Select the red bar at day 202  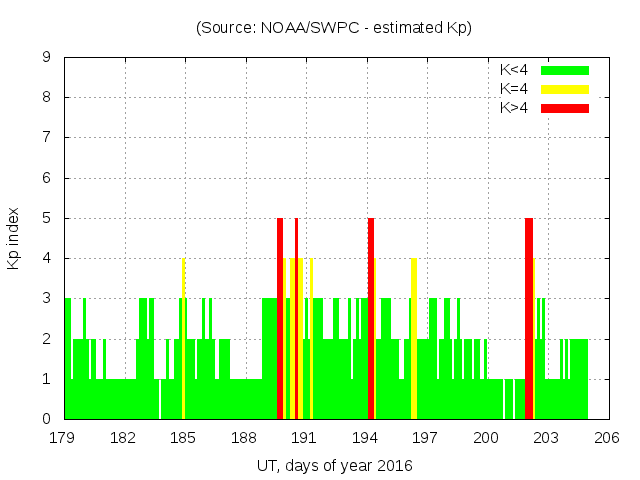[x=529, y=318]
